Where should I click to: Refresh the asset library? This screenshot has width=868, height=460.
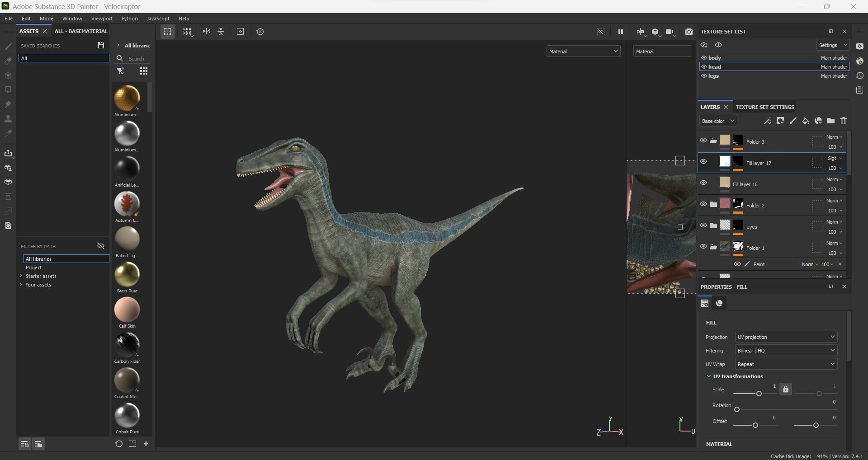(x=119, y=444)
